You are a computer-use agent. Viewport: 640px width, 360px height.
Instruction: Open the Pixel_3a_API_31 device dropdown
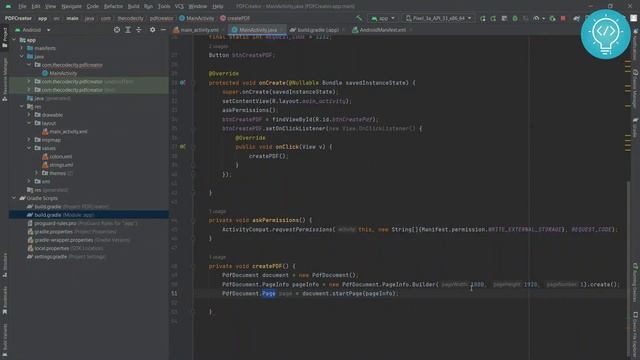[x=438, y=18]
